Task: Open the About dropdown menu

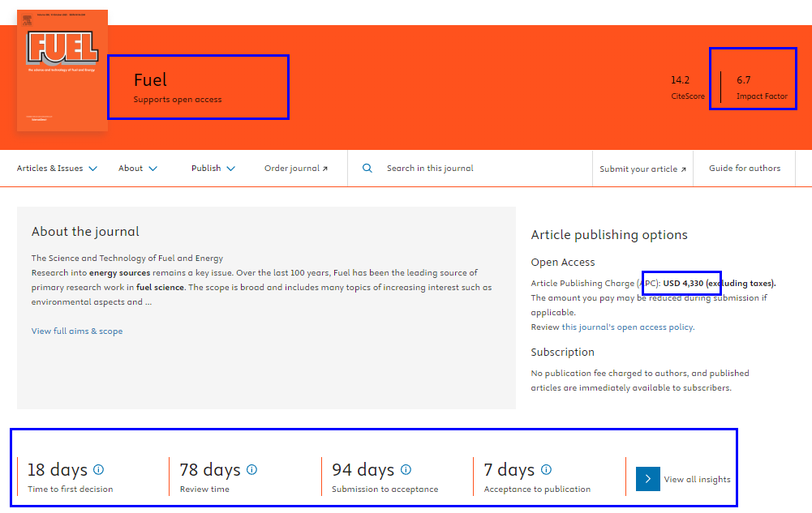Action: click(138, 169)
